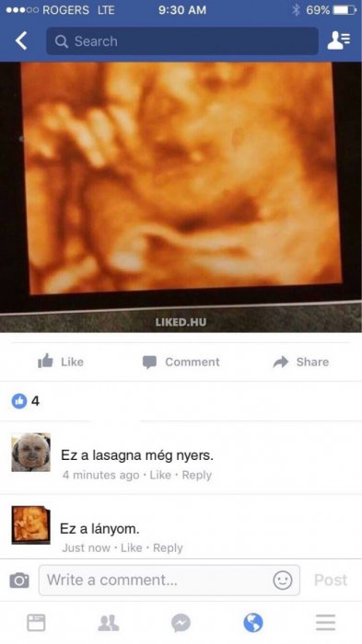
Task: Tap the Share arrow button
Action: pos(301,362)
